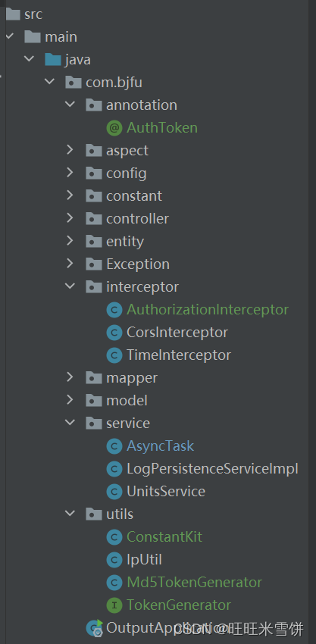316x644 pixels.
Task: Open the ConstantKit class
Action: pyautogui.click(x=164, y=537)
